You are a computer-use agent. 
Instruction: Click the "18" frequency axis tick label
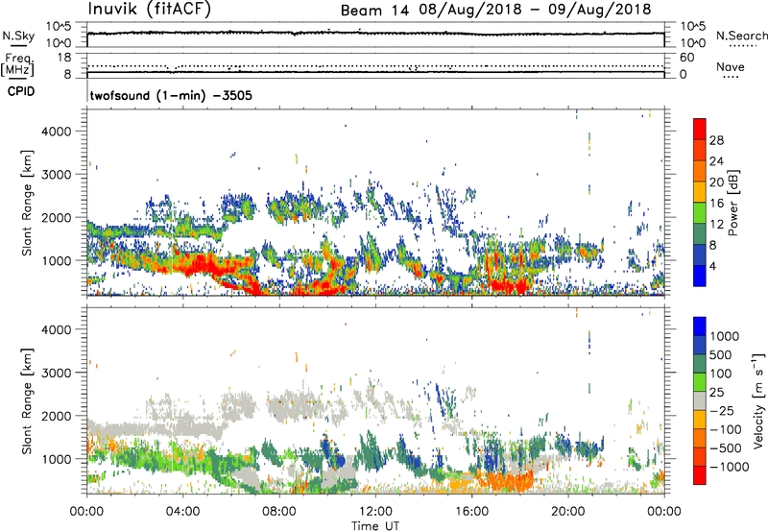click(x=64, y=58)
